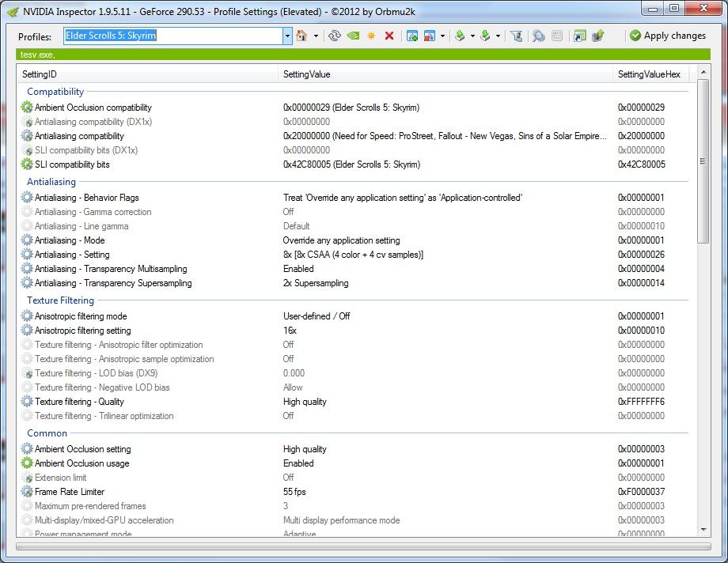Click the SettingValueHex column header
This screenshot has width=728, height=563.
[651, 74]
